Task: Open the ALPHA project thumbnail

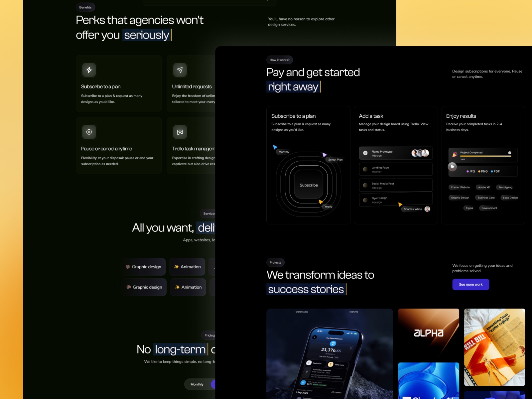Action: (x=429, y=333)
